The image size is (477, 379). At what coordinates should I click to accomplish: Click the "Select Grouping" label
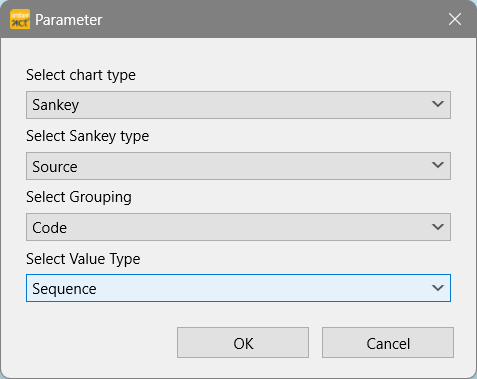[x=79, y=197]
